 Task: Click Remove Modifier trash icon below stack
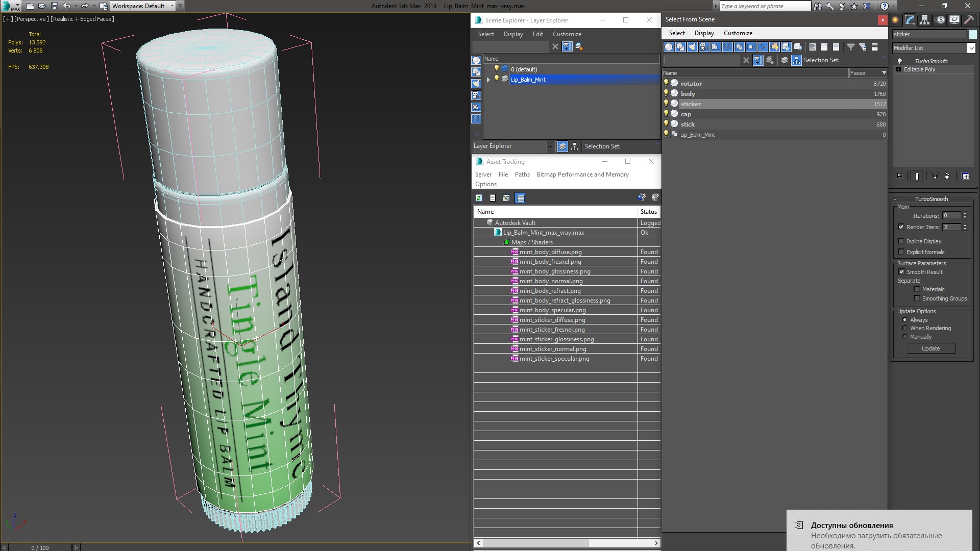(947, 176)
